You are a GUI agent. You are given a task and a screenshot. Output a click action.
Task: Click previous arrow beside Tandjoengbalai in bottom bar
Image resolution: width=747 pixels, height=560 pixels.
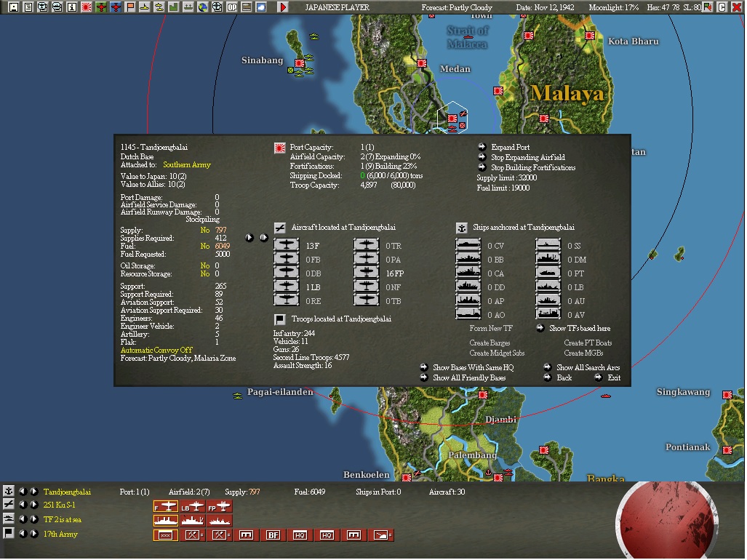point(23,491)
